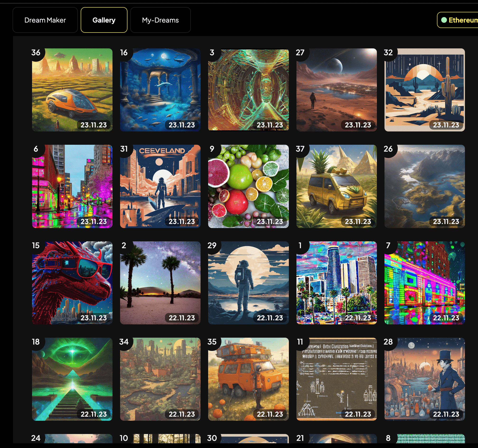Open dream 16 underwater temple image

click(160, 90)
